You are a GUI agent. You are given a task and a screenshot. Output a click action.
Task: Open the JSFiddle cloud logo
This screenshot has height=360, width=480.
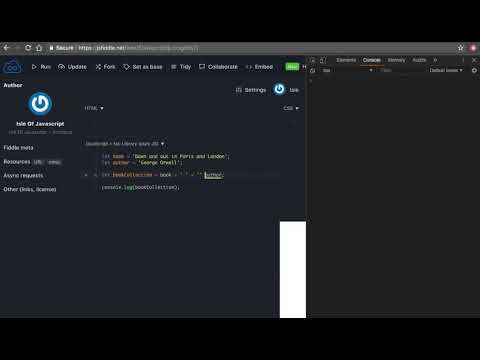(12, 68)
